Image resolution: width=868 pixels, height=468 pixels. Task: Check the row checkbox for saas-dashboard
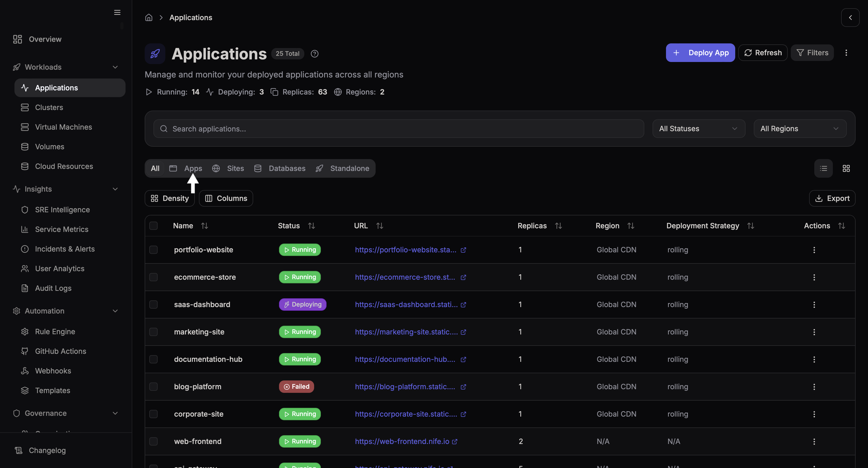154,304
